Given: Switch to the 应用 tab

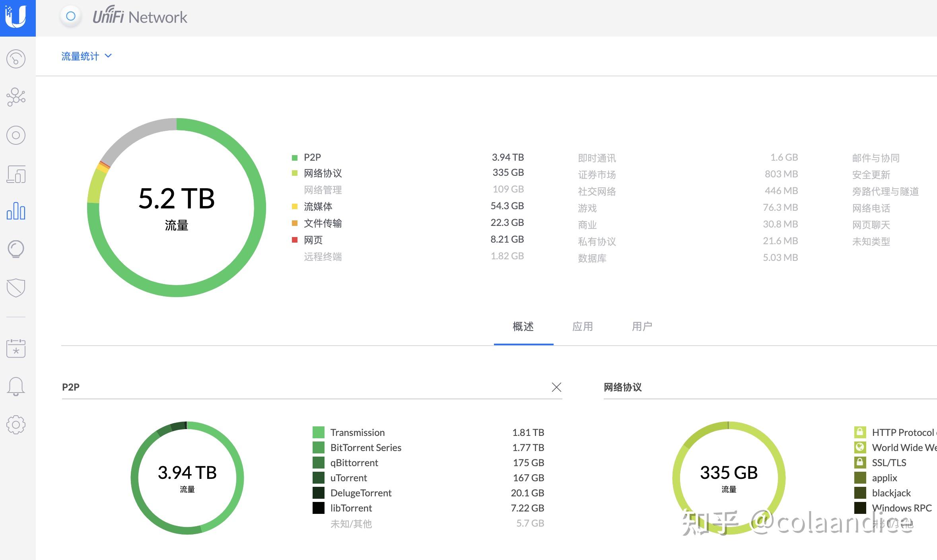Looking at the screenshot, I should (583, 327).
